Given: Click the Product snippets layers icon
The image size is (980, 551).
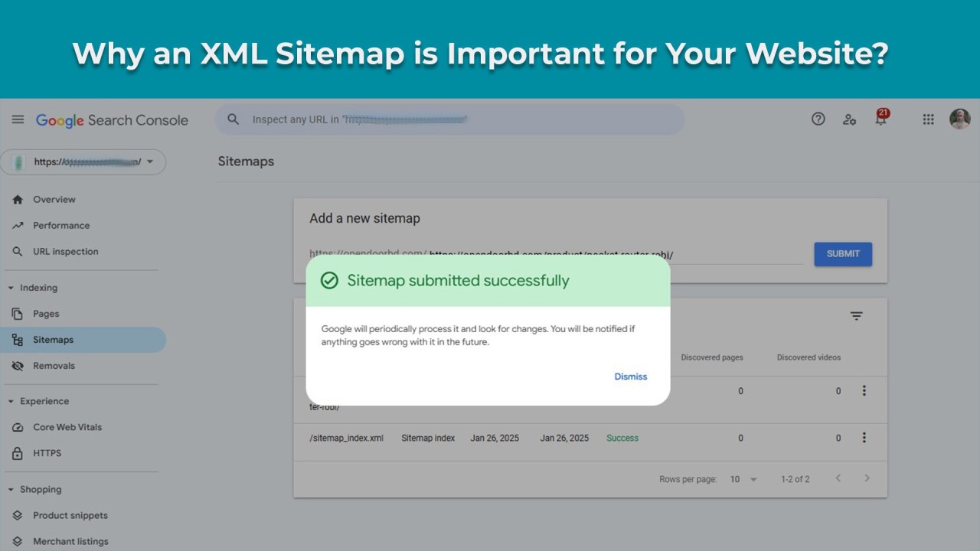Looking at the screenshot, I should click(18, 516).
